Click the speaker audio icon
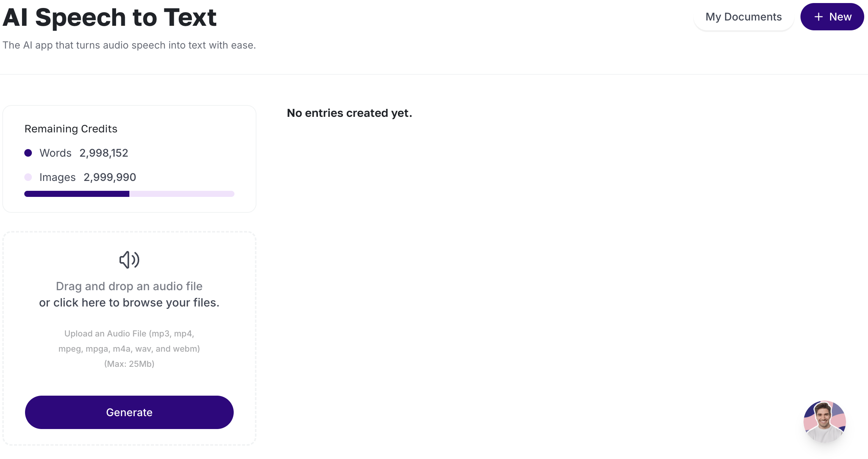The width and height of the screenshot is (868, 459). tap(129, 260)
